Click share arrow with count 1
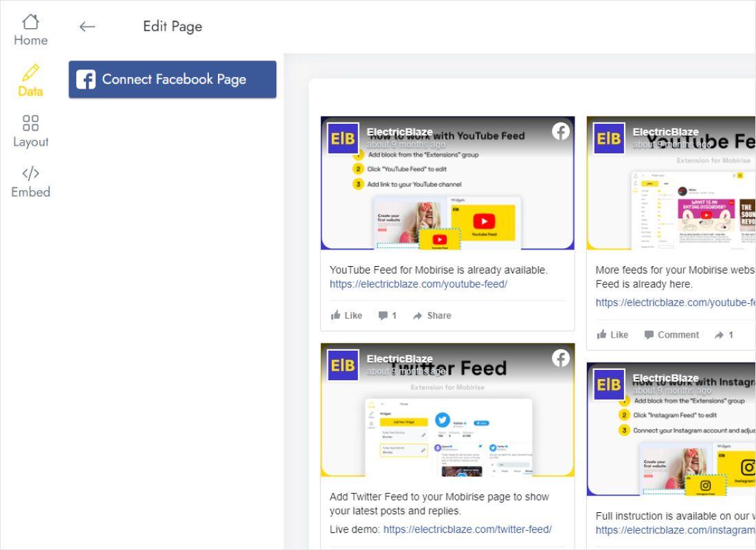This screenshot has height=550, width=756. click(724, 335)
